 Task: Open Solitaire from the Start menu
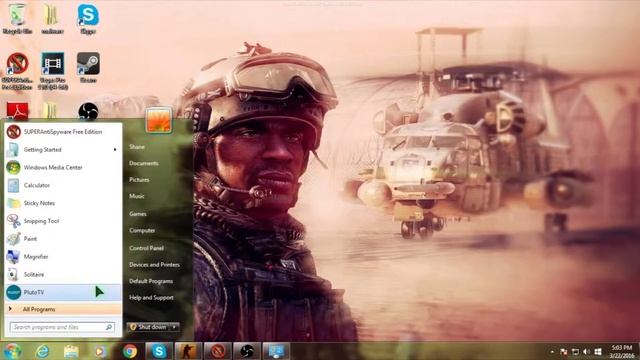point(63,274)
